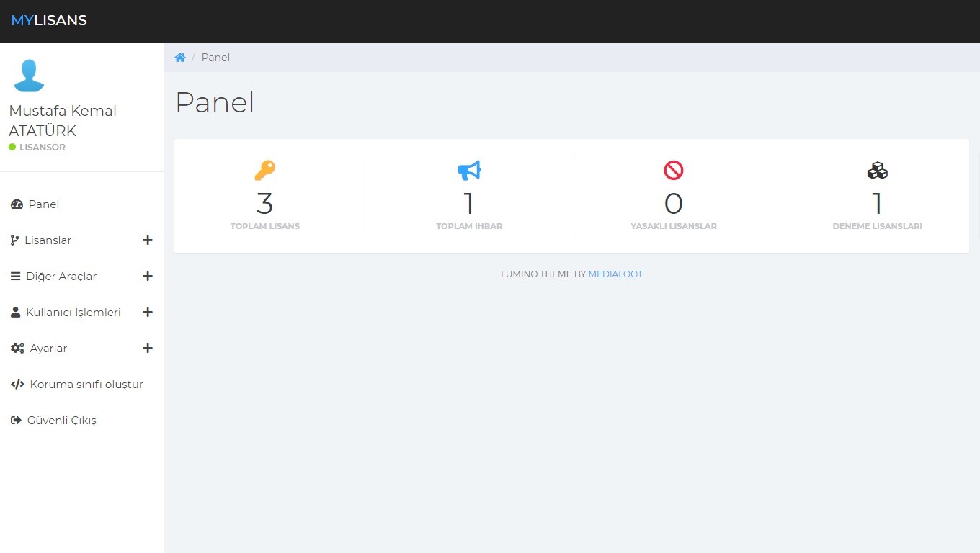
Task: Open the MEDIALOOT footer link
Action: coord(615,274)
